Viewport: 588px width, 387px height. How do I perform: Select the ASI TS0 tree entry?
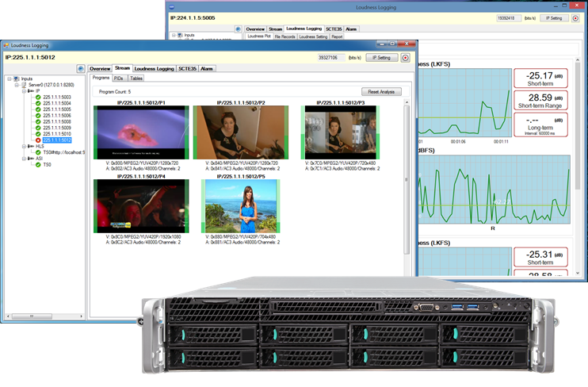point(47,165)
